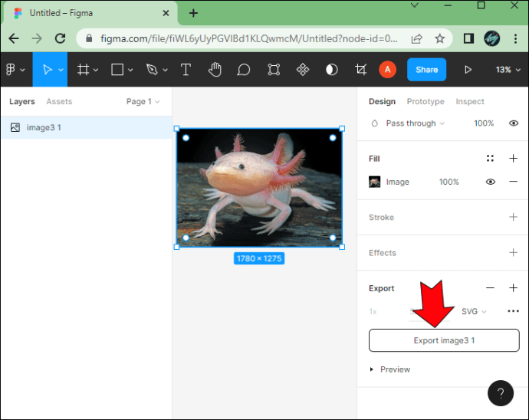Open a new browser tab
Viewport: 529px width, 420px height.
coord(193,13)
